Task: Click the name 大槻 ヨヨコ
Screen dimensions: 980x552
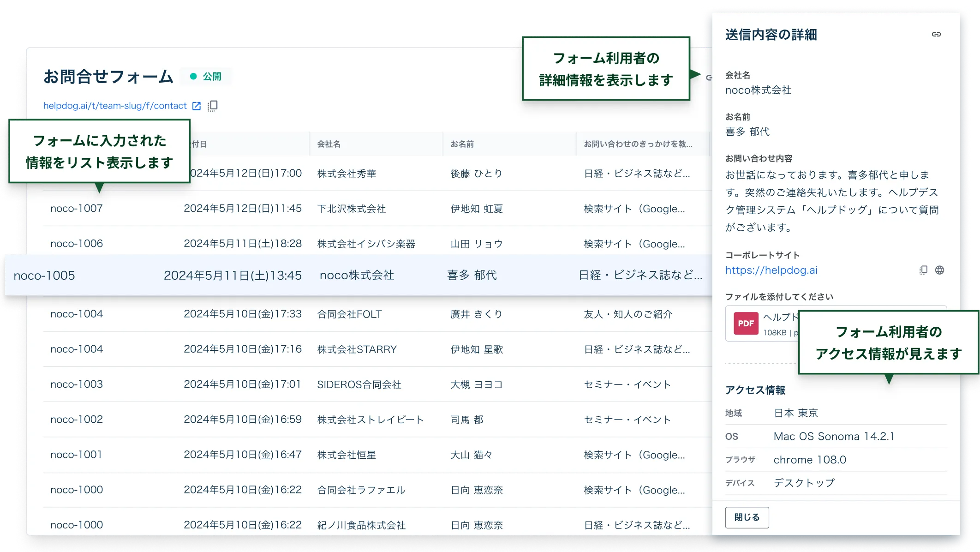Action: [x=477, y=384]
